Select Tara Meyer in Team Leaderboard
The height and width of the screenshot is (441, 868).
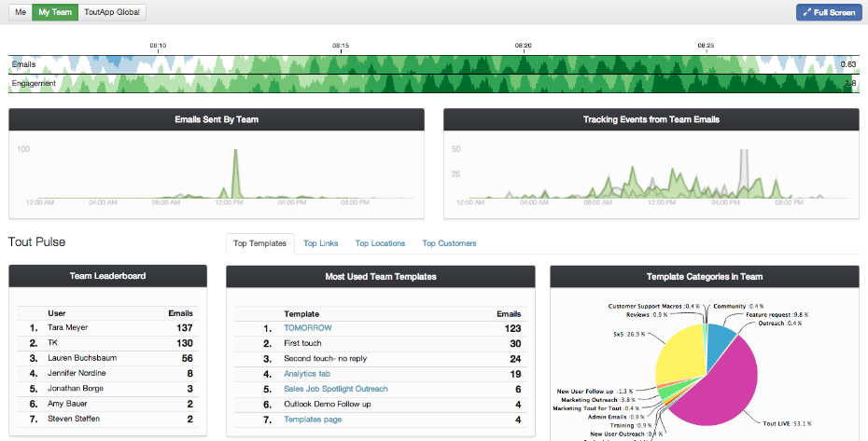[x=67, y=328]
